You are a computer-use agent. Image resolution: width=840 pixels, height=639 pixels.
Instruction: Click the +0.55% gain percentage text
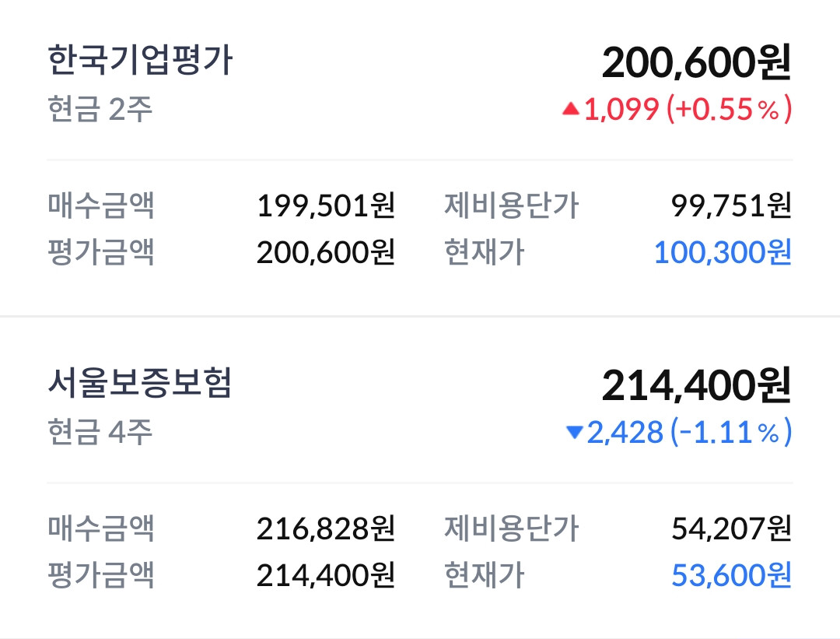(x=730, y=110)
